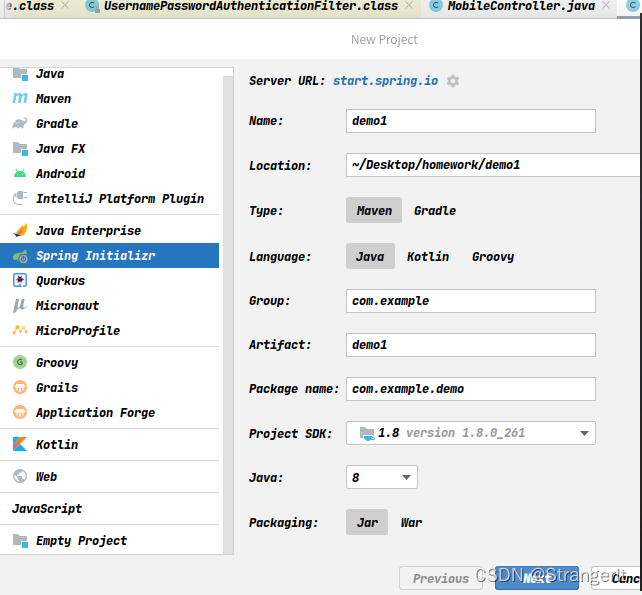Select War packaging
This screenshot has width=642, height=595.
pos(411,522)
